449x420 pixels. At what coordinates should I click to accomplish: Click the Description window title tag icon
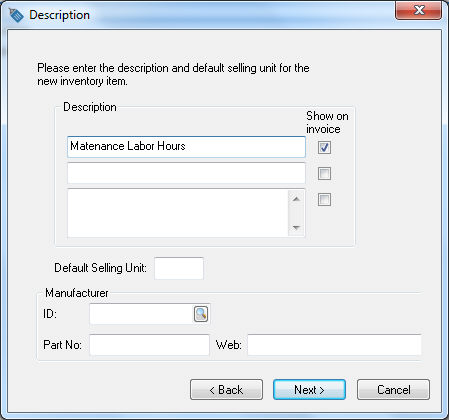tap(16, 15)
